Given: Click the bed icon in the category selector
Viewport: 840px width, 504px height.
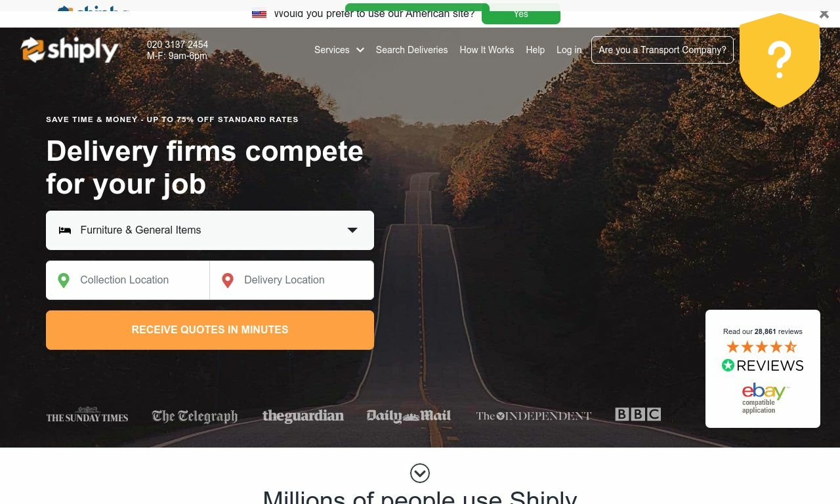Looking at the screenshot, I should tap(65, 230).
